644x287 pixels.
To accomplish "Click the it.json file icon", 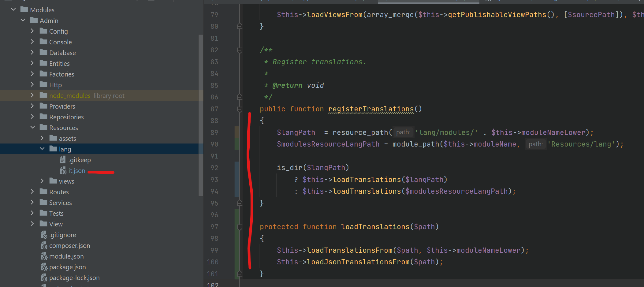I will 63,170.
